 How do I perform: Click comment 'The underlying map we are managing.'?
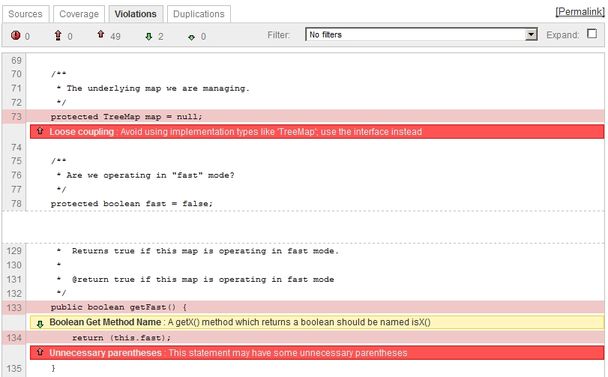coord(158,88)
